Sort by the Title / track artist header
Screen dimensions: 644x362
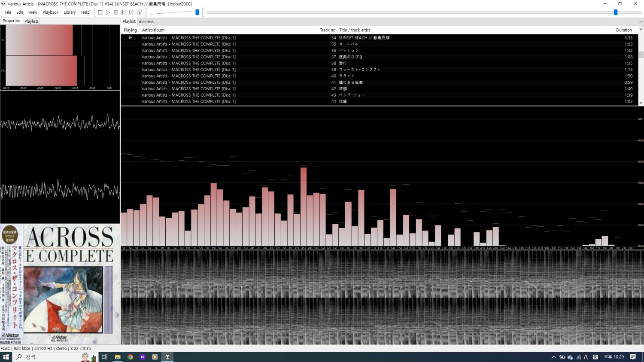coord(469,30)
